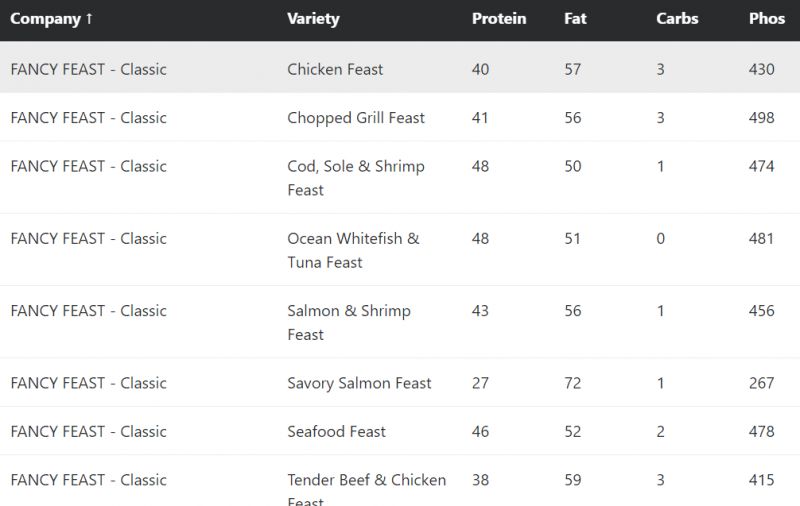Sort by the Carbs column header
The image size is (800, 506).
(677, 19)
